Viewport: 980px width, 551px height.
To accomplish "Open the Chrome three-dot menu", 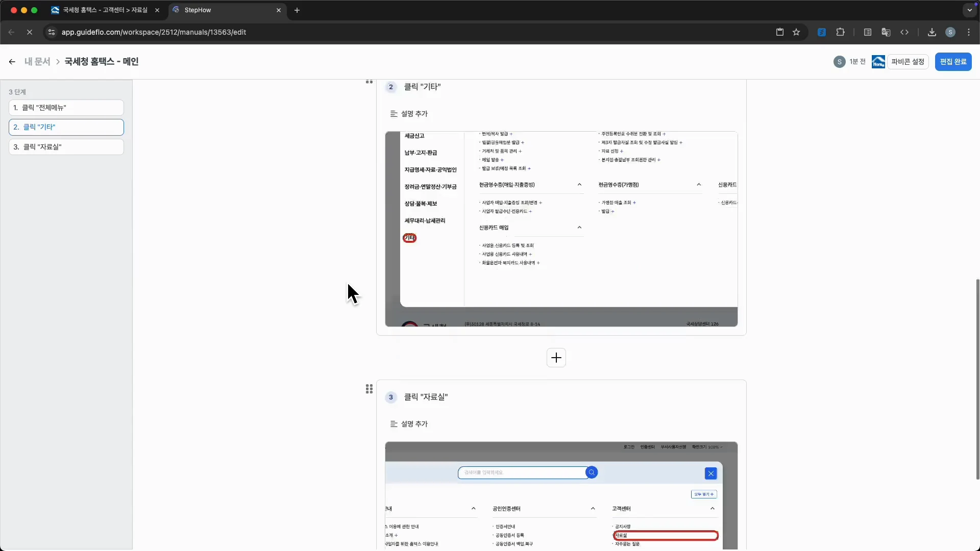I will (969, 32).
